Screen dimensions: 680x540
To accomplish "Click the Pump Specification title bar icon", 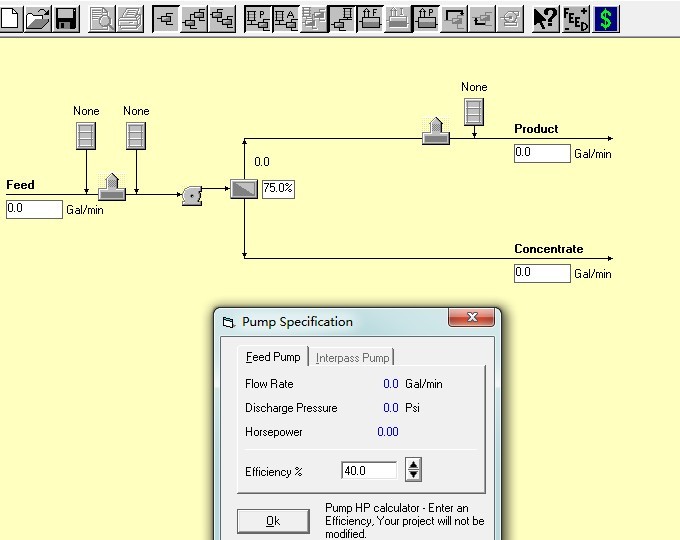I will click(228, 322).
